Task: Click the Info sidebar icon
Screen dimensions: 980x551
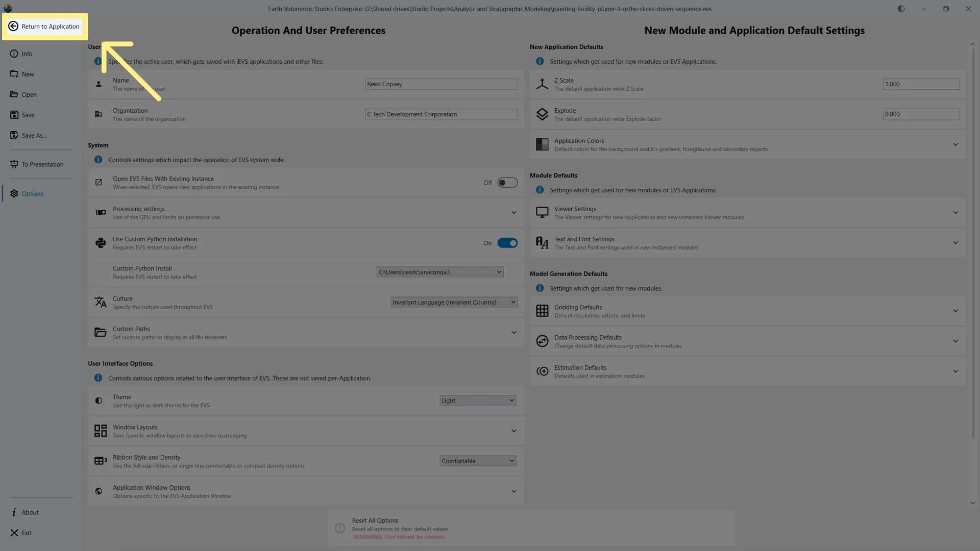Action: (14, 54)
